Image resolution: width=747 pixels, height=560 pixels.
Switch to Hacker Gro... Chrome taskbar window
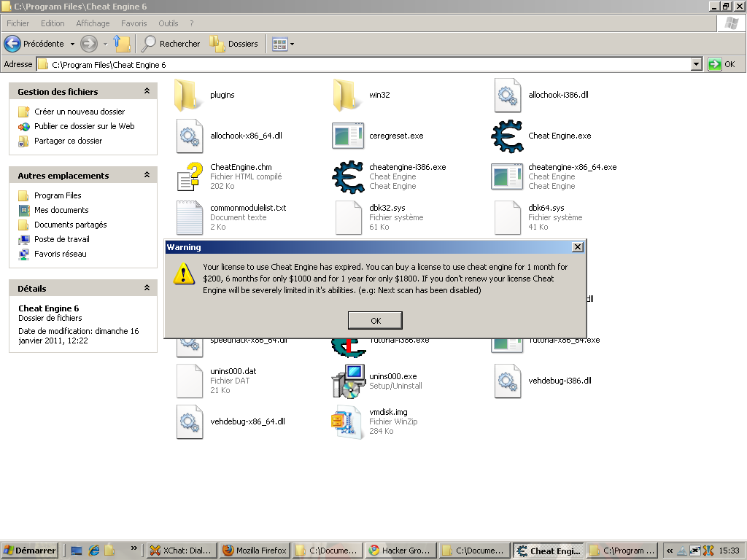point(401,551)
